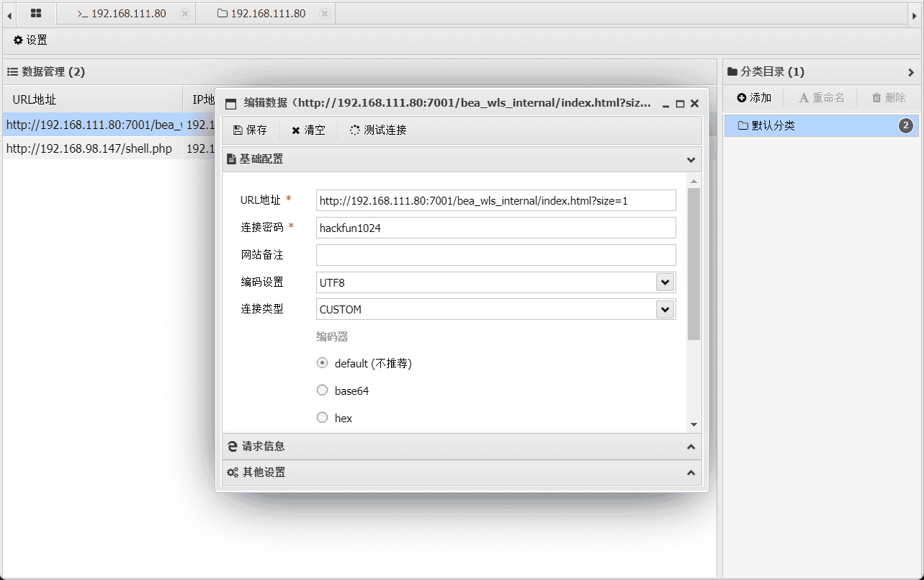Select the base64 encoder option
The height and width of the screenshot is (580, 924).
322,390
